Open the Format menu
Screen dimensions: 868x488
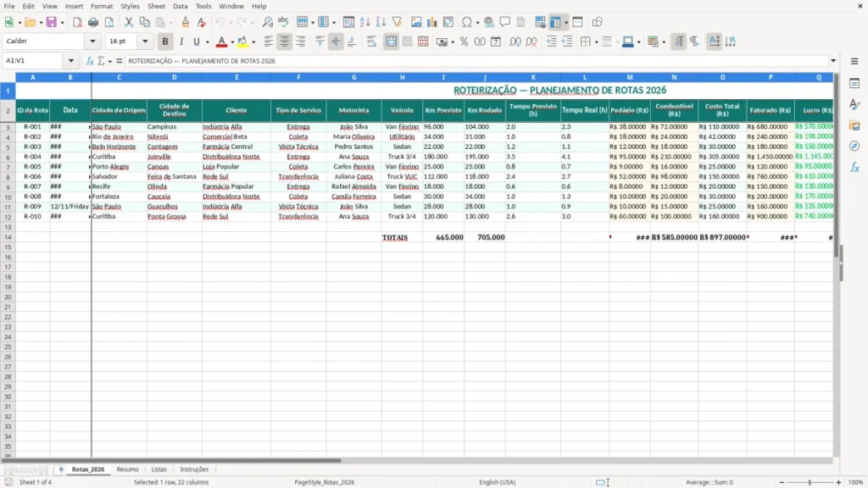(x=102, y=6)
